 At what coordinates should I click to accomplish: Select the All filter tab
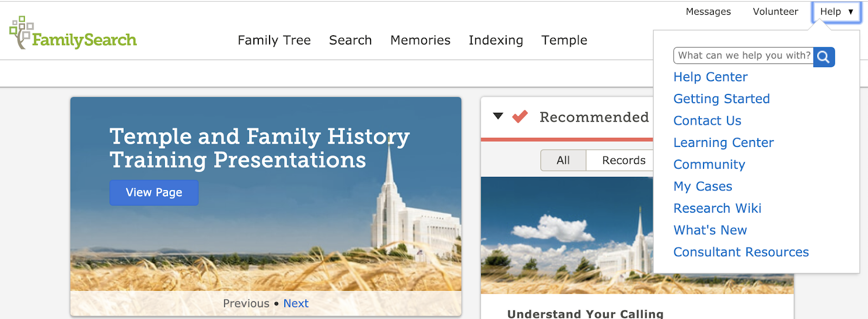pyautogui.click(x=563, y=161)
